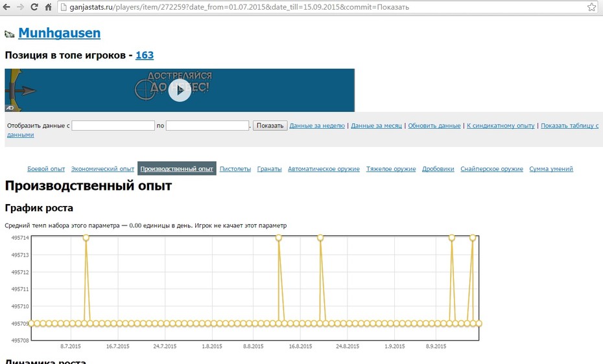Focus the end date input field

click(207, 126)
